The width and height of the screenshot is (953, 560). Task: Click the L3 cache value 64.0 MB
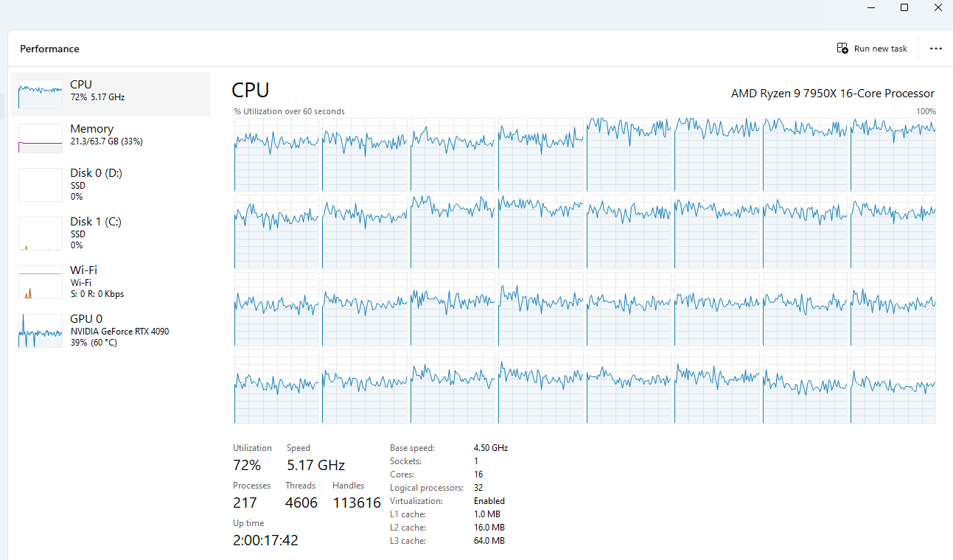coord(489,541)
